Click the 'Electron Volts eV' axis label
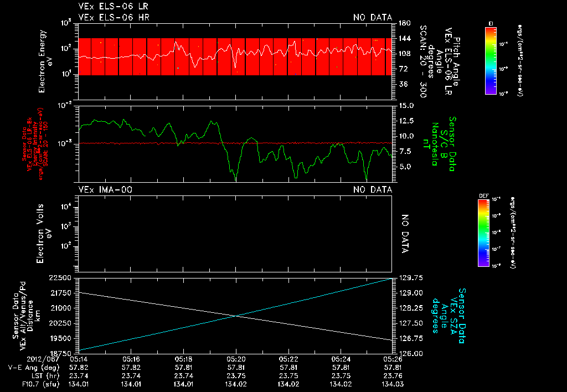This screenshot has height=392, width=567. coord(43,233)
